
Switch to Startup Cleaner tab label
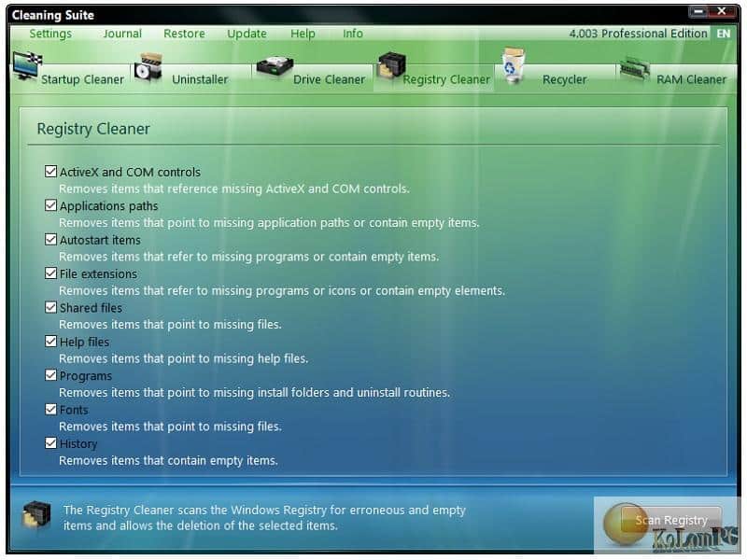82,79
